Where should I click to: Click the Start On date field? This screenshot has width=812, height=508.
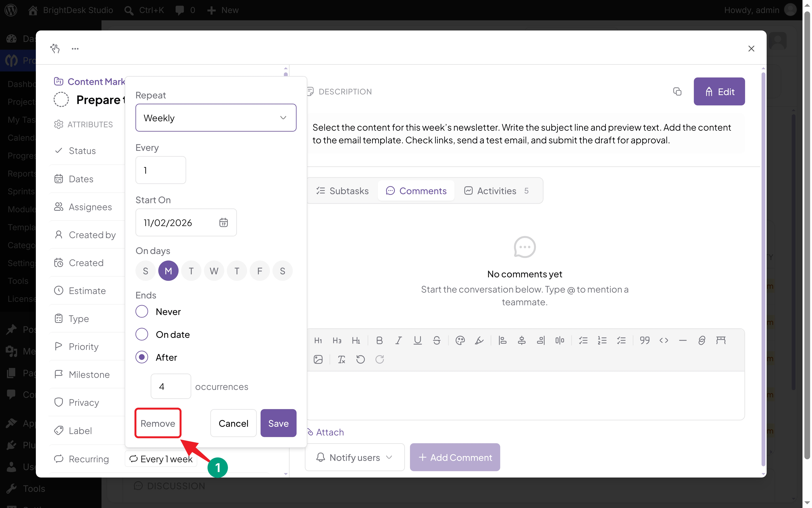pos(186,222)
